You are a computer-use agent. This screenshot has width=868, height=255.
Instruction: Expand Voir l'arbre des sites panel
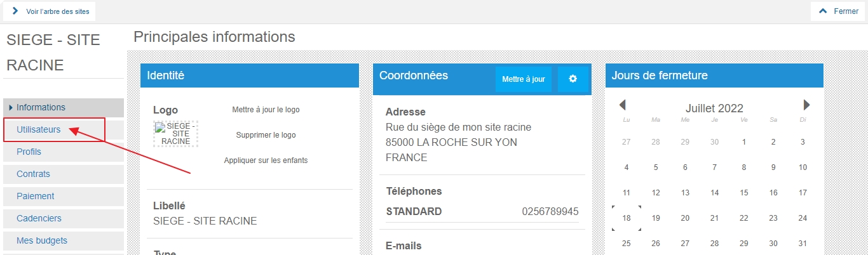pos(50,11)
